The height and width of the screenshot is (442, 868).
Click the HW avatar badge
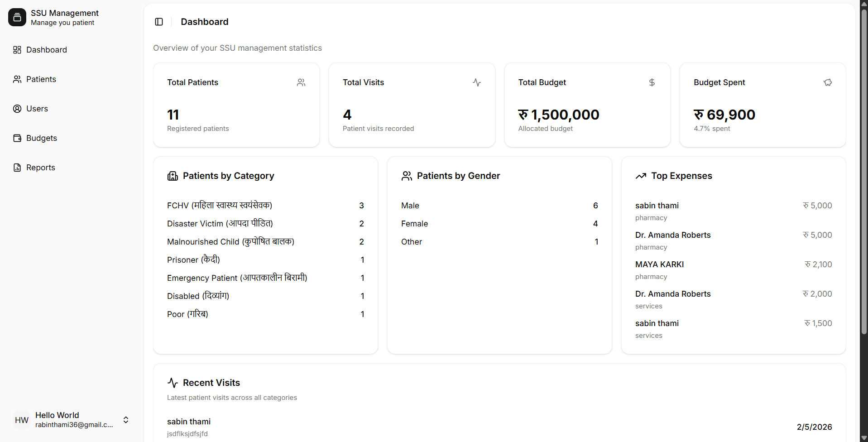[x=21, y=420]
